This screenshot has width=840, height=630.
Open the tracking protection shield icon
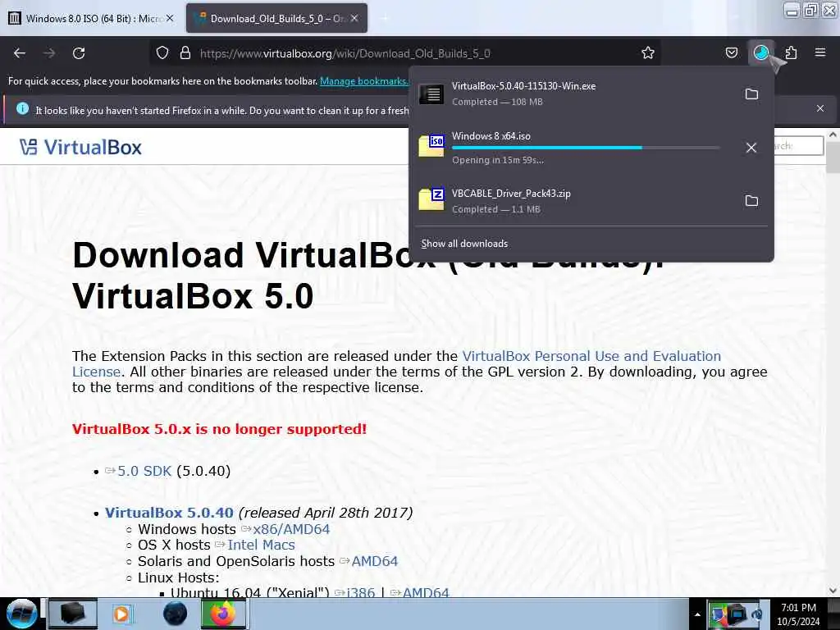(x=162, y=52)
